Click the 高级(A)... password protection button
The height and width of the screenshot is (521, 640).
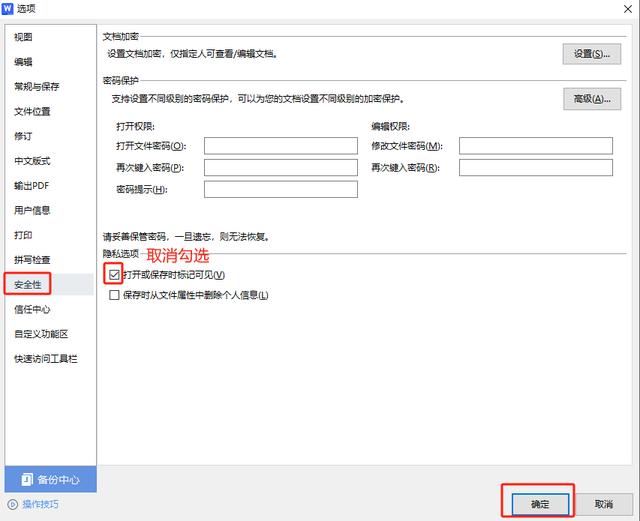[591, 98]
